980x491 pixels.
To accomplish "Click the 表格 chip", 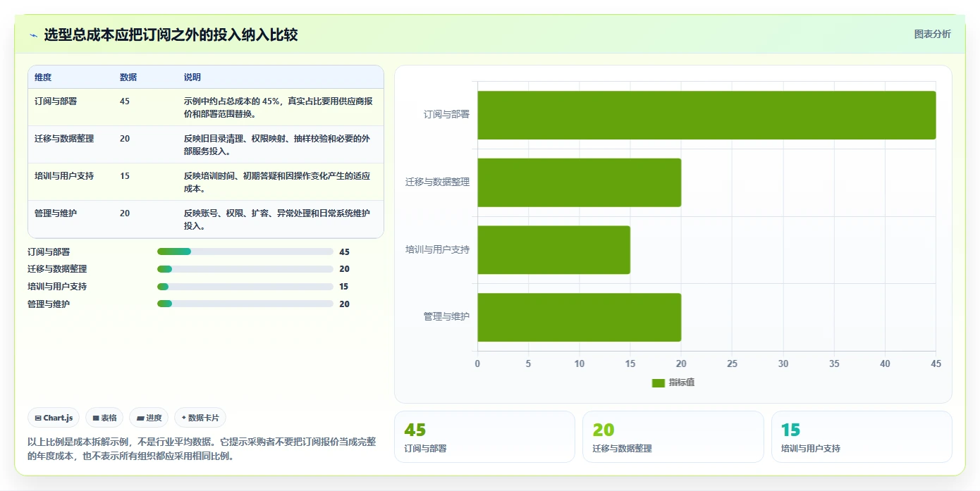I will pos(104,418).
